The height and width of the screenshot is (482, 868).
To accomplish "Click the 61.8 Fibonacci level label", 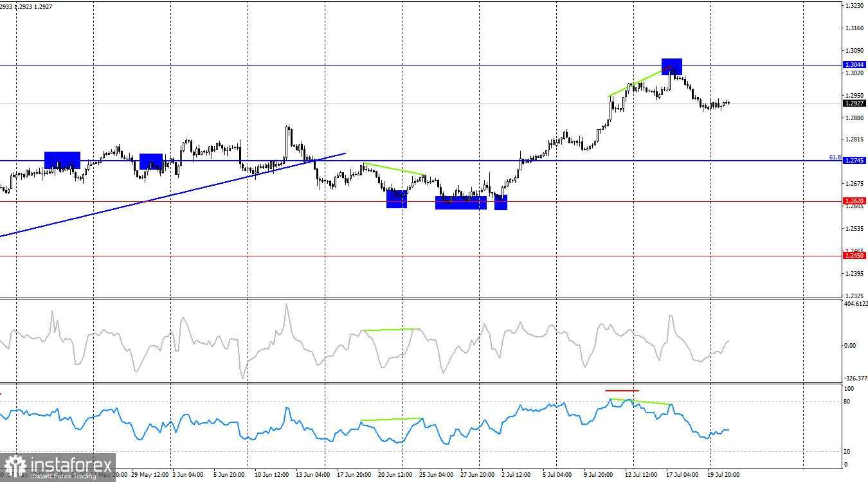I will click(835, 157).
